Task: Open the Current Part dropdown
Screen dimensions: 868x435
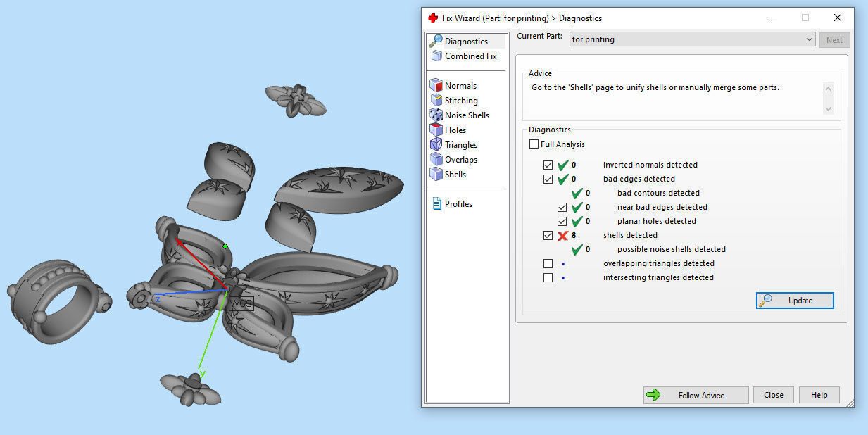Action: (x=692, y=39)
